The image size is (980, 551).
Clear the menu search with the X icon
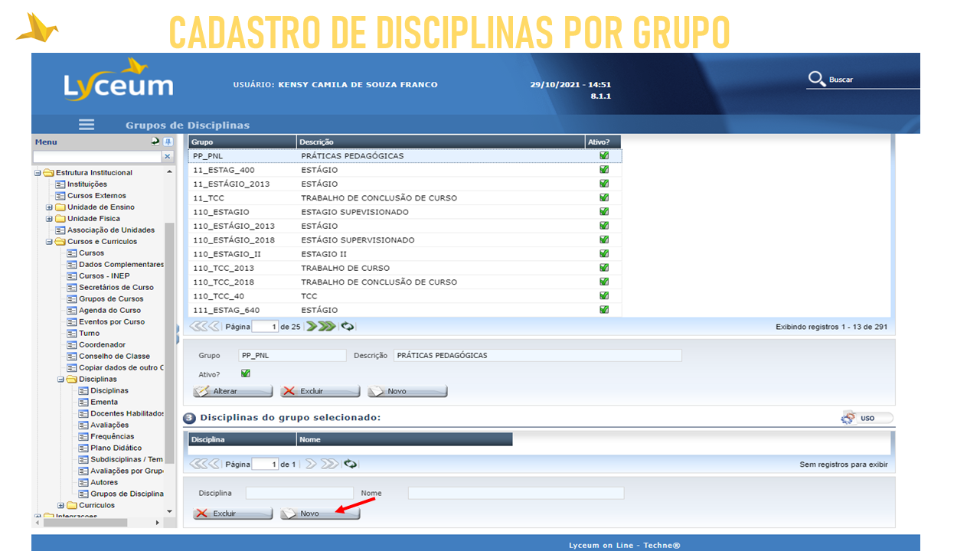coord(168,156)
